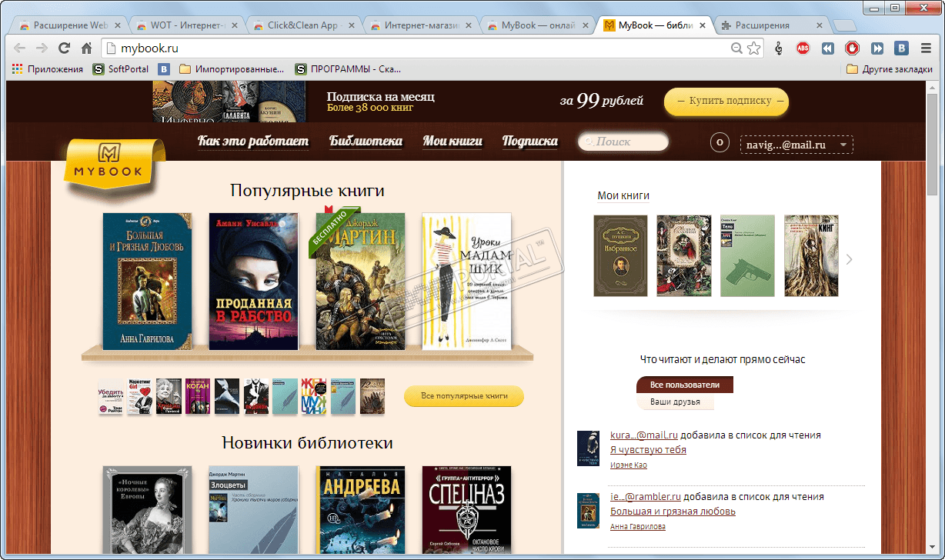Click the round notifications counter icon
Viewport: 945px width, 560px height.
(720, 142)
